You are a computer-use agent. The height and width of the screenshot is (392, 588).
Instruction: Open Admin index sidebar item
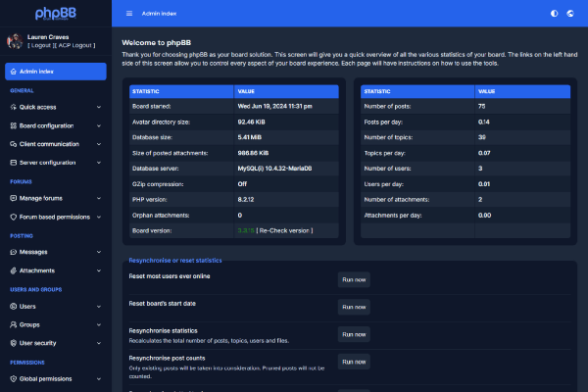[x=56, y=72]
